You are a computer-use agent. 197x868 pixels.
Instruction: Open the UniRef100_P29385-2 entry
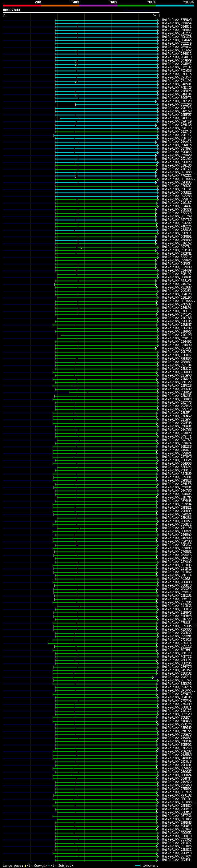[179, 626]
